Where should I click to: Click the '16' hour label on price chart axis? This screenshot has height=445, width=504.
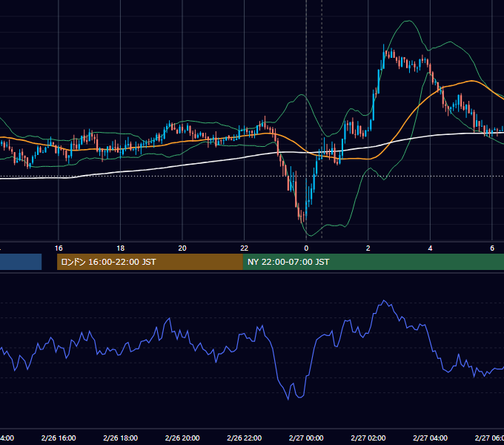[59, 248]
